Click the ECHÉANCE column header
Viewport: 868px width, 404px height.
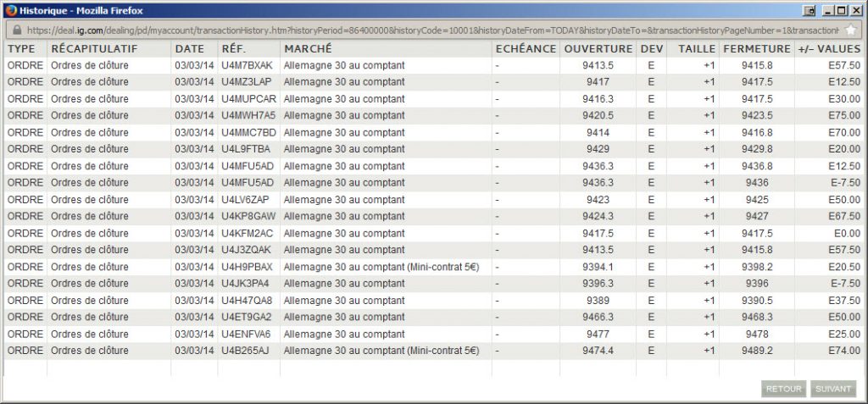[526, 49]
